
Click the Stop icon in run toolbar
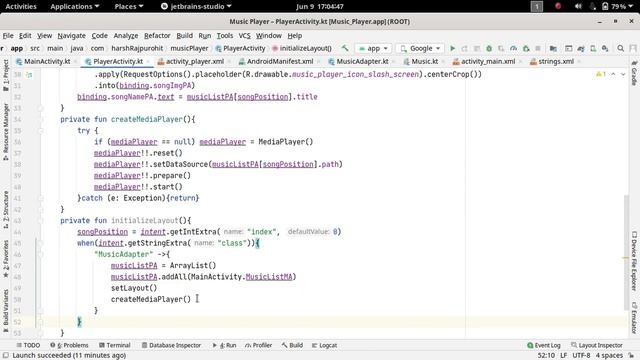coord(538,48)
